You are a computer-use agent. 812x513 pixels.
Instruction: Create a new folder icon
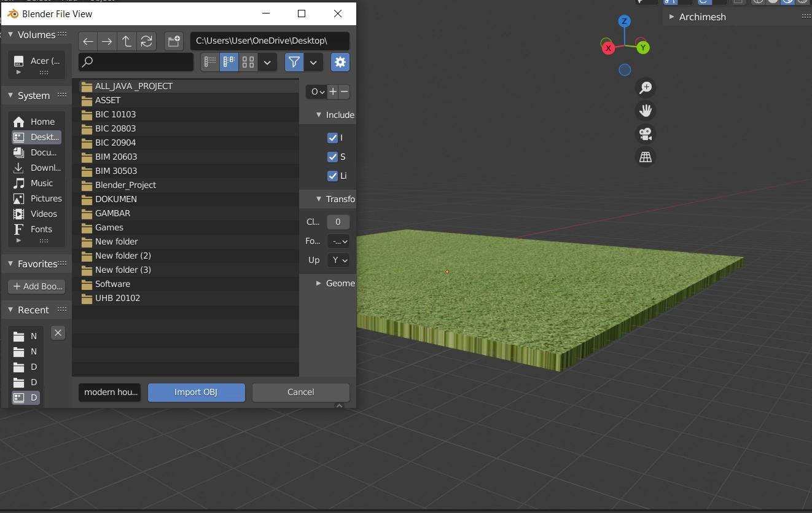pyautogui.click(x=174, y=41)
